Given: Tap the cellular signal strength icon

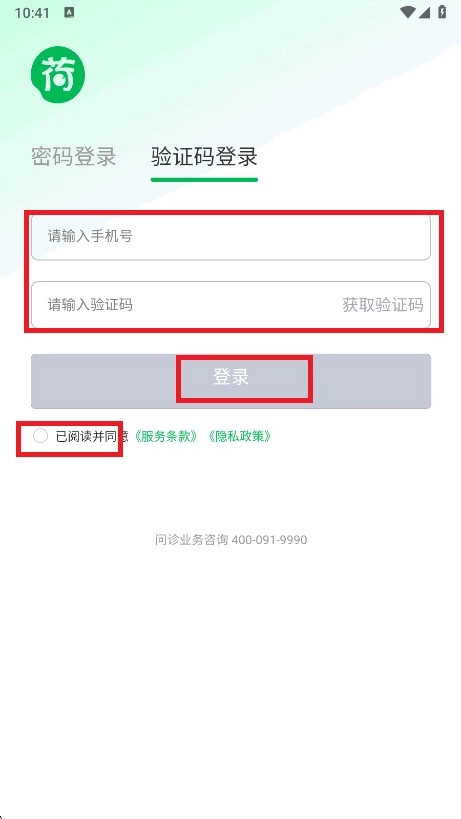Looking at the screenshot, I should [424, 13].
